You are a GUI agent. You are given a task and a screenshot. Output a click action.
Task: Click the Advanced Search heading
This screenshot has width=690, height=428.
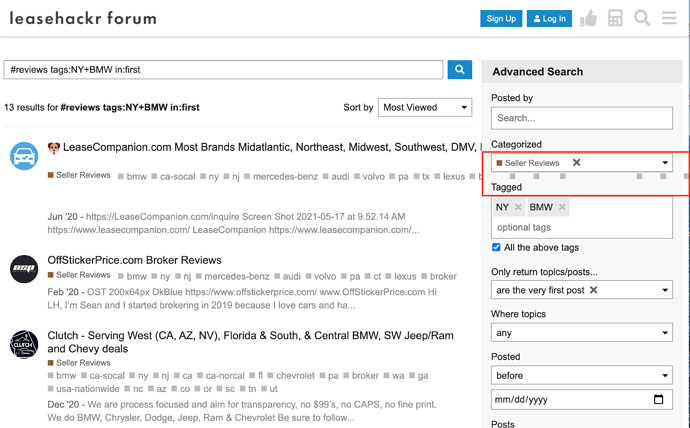[537, 72]
